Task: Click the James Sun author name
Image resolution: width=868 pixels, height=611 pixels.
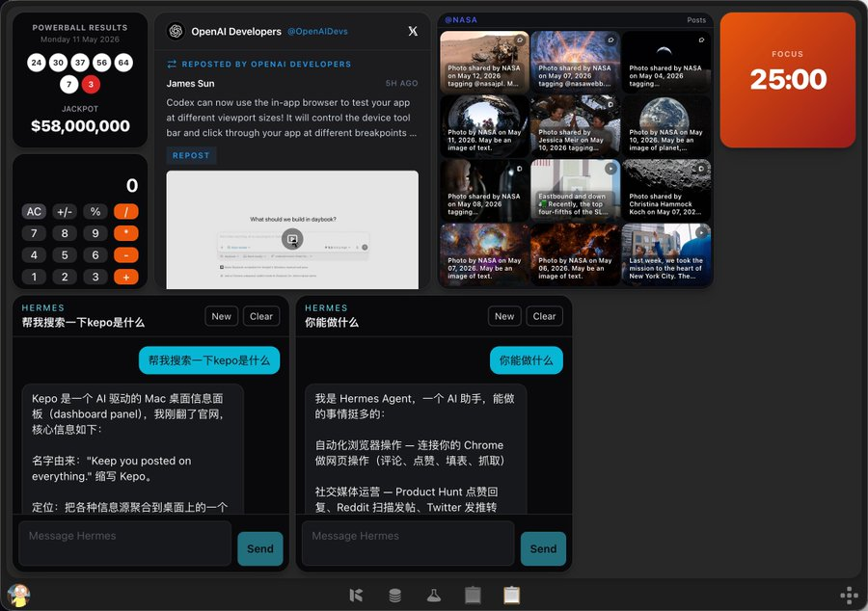Action: click(190, 84)
